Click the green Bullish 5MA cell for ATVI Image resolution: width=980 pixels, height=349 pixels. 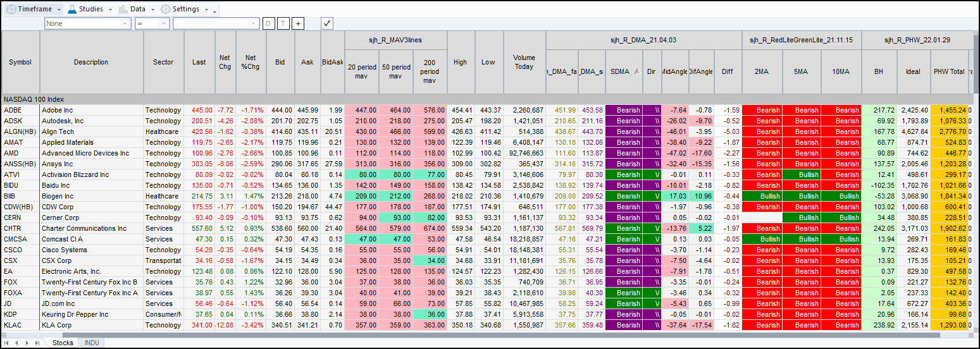click(802, 174)
